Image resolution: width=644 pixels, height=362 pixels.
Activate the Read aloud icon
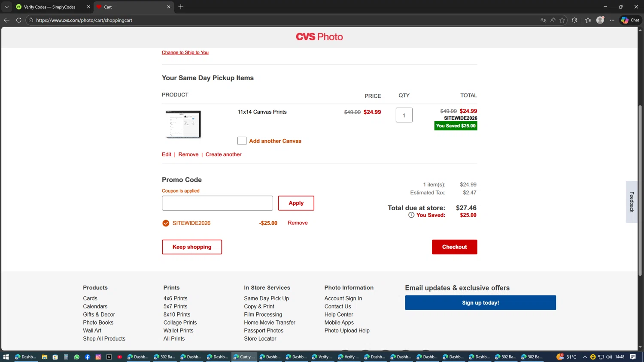point(553,20)
